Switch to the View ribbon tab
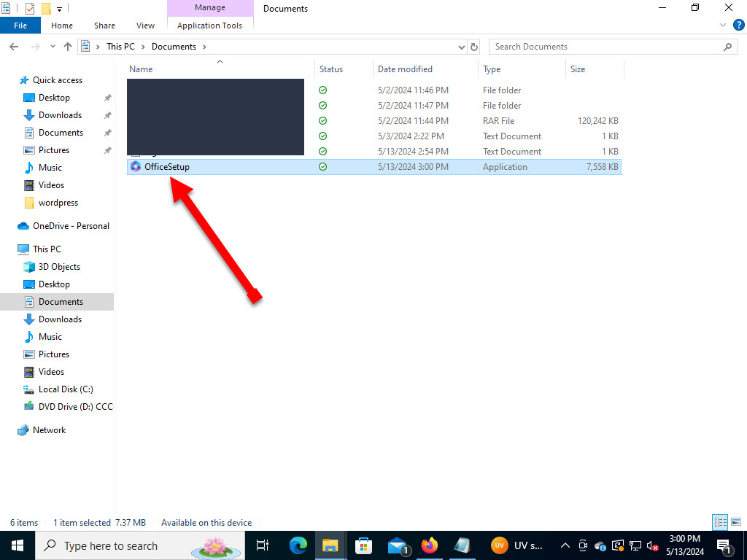Viewport: 747px width, 560px height. pyautogui.click(x=144, y=25)
